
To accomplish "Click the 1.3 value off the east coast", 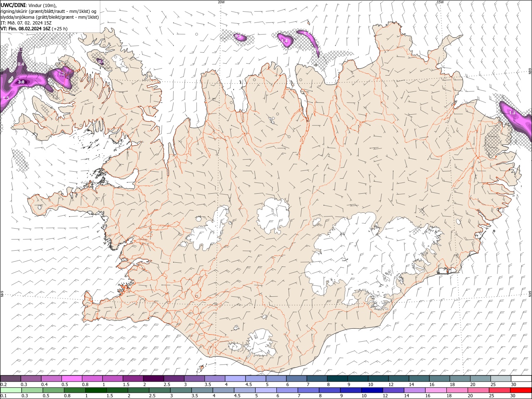I will [512, 113].
